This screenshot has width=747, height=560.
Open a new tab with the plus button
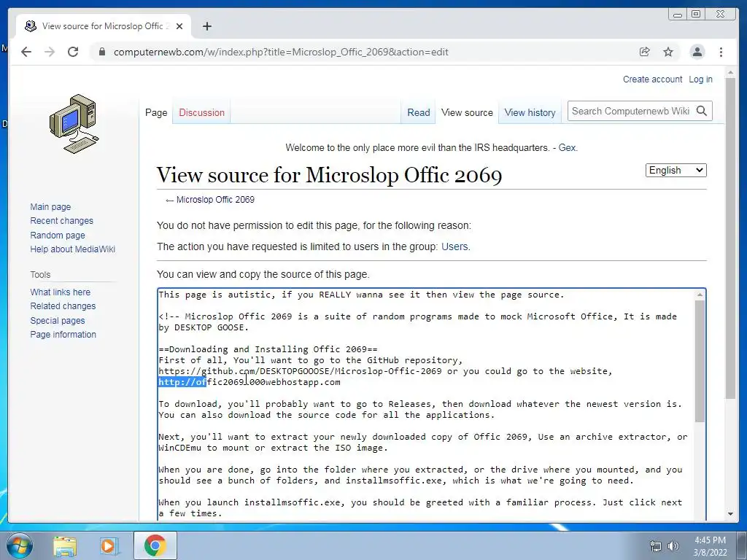click(206, 26)
